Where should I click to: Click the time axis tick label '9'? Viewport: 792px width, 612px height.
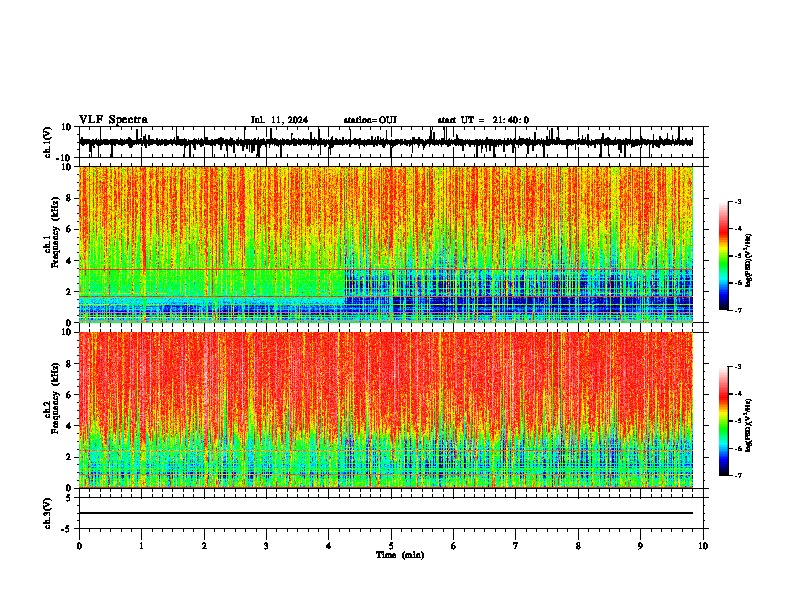640,546
